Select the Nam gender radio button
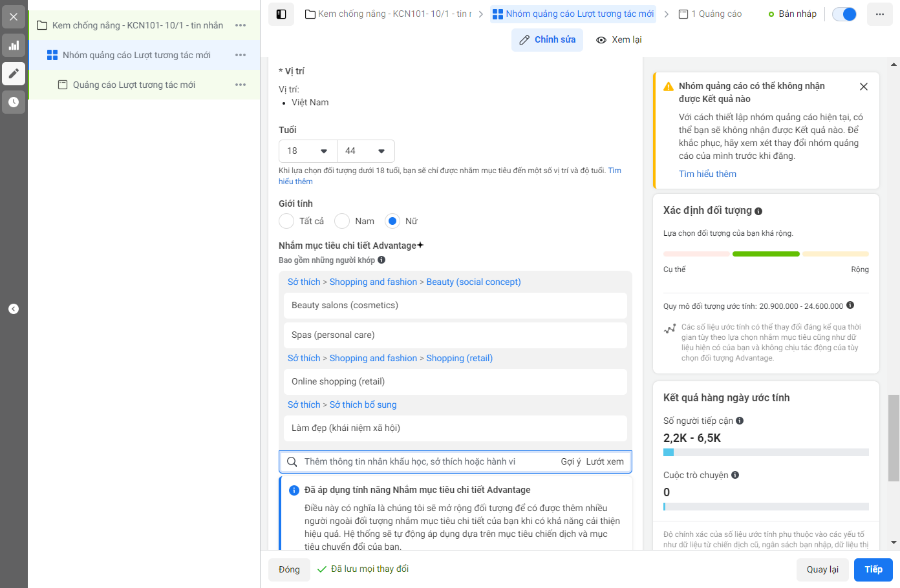This screenshot has width=900, height=588. click(x=342, y=221)
